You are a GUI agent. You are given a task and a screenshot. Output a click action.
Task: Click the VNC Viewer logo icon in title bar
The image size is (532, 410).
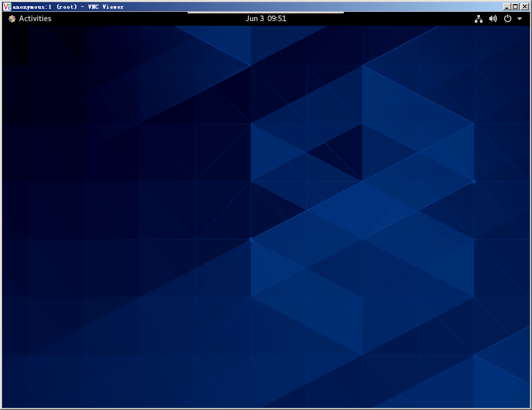[7, 7]
